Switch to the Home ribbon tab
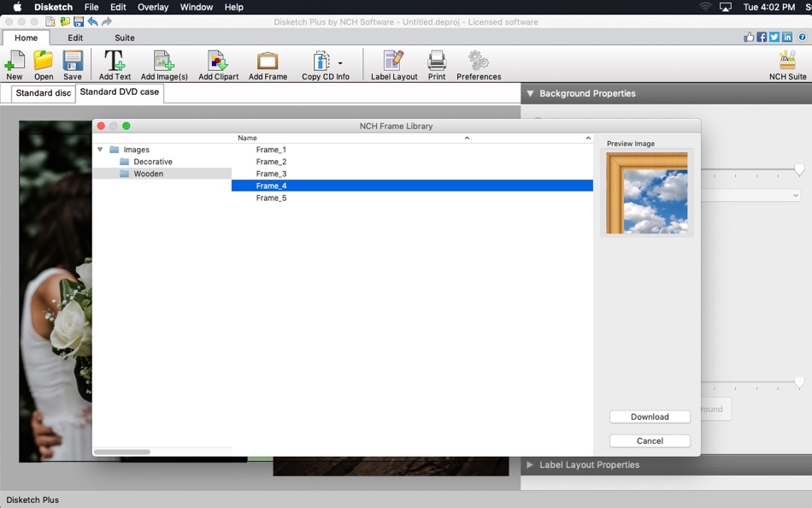 tap(26, 38)
